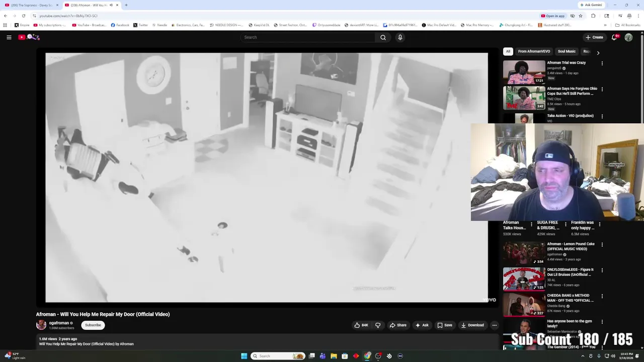Toggle the tracking protection eye icon

[x=572, y=16]
